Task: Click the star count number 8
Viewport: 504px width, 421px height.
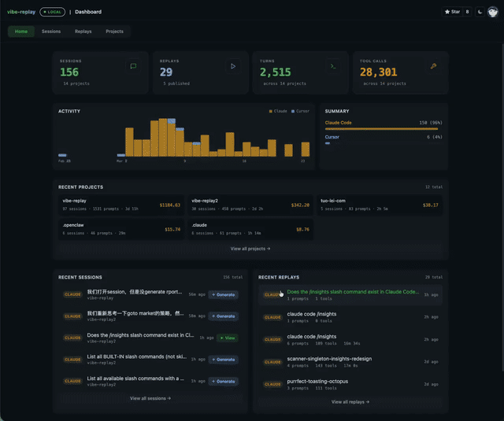Action: pos(467,12)
